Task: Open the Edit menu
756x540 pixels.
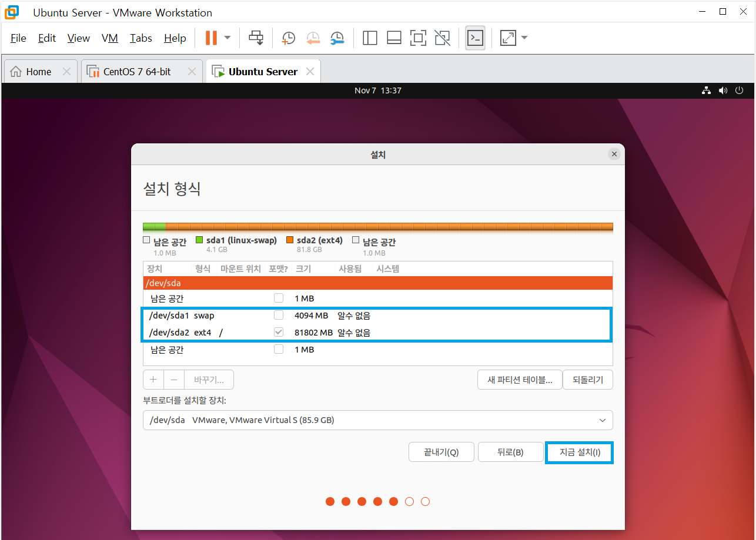Action: point(47,38)
